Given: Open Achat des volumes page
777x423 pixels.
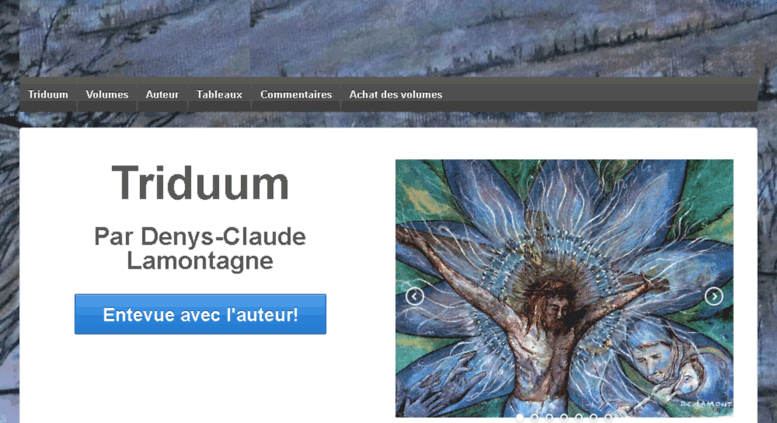Looking at the screenshot, I should 396,94.
